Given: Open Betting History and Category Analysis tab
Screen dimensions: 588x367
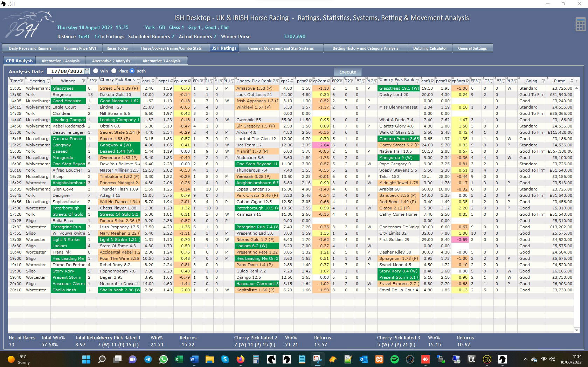Looking at the screenshot, I should [x=365, y=48].
